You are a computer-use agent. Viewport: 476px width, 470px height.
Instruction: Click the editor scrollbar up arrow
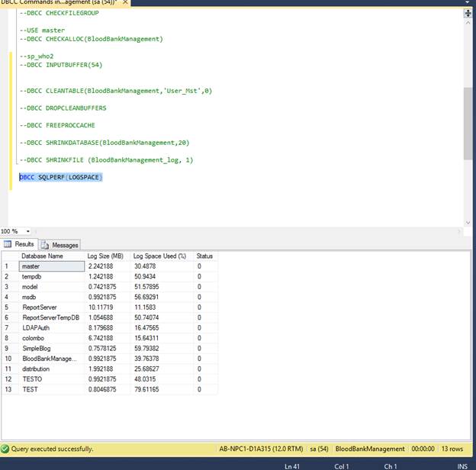point(468,22)
